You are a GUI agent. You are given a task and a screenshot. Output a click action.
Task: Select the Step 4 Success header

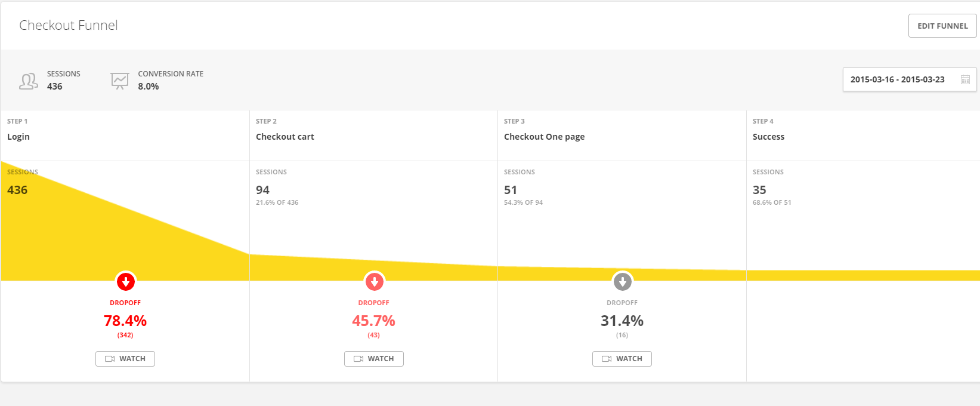click(x=768, y=137)
